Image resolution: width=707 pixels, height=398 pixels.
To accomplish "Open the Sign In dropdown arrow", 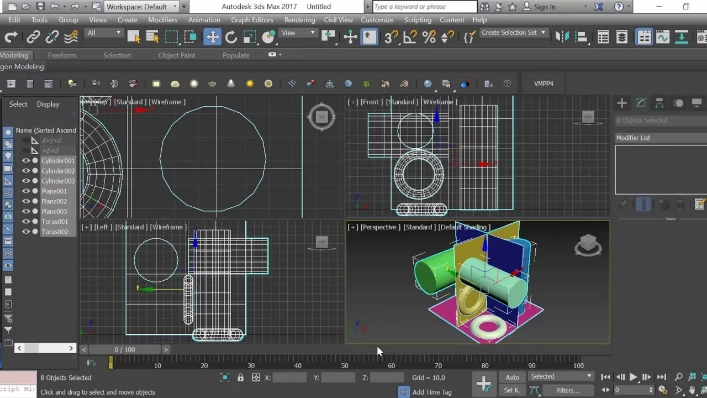I will tap(585, 7).
